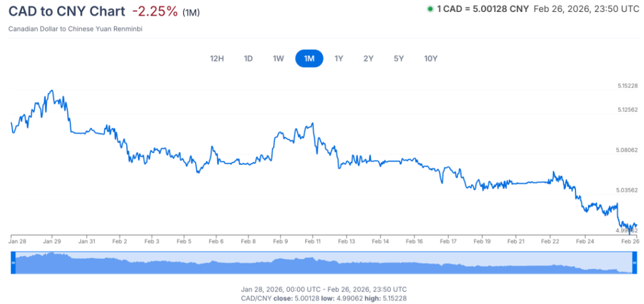Select the 2Y time range
The height and width of the screenshot is (304, 644).
pos(369,59)
